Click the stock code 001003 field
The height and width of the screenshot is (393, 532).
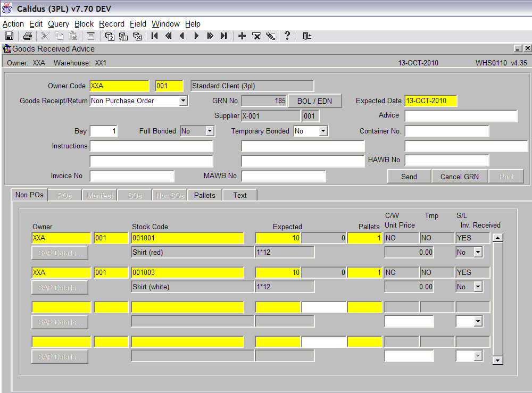[188, 273]
